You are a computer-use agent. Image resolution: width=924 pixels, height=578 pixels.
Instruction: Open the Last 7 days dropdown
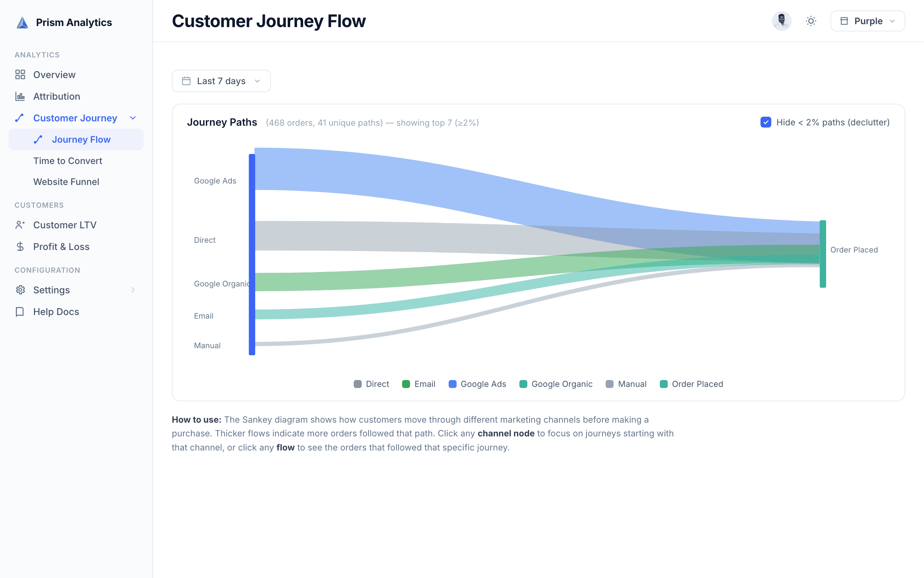pos(222,81)
